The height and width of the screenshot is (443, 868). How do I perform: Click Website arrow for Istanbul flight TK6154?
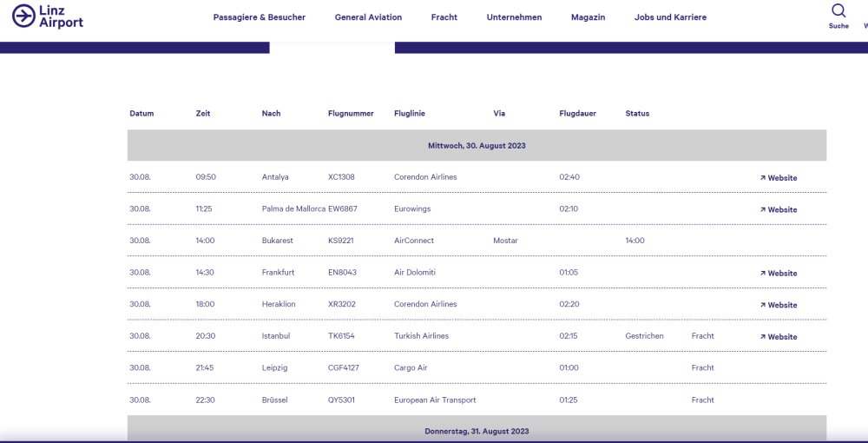coord(763,337)
